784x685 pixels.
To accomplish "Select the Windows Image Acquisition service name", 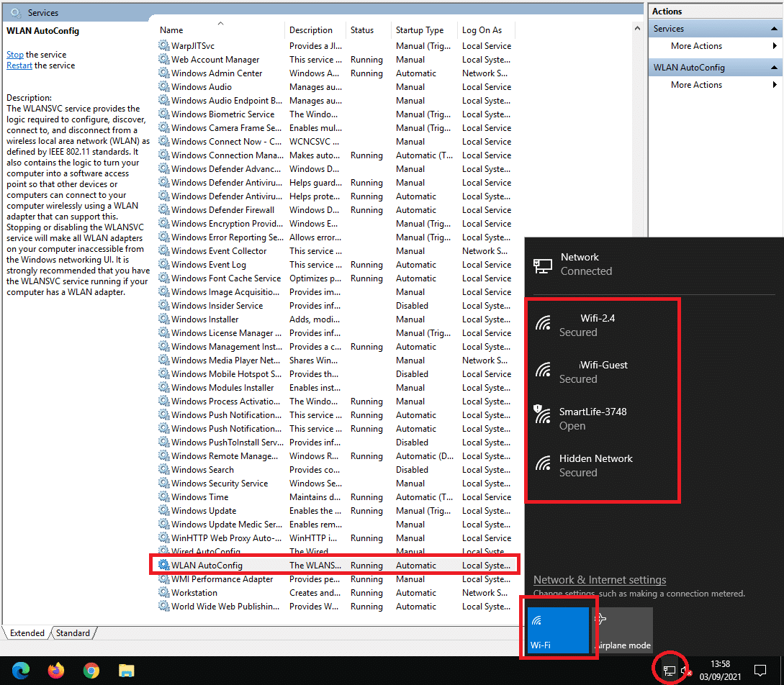I will (x=225, y=292).
